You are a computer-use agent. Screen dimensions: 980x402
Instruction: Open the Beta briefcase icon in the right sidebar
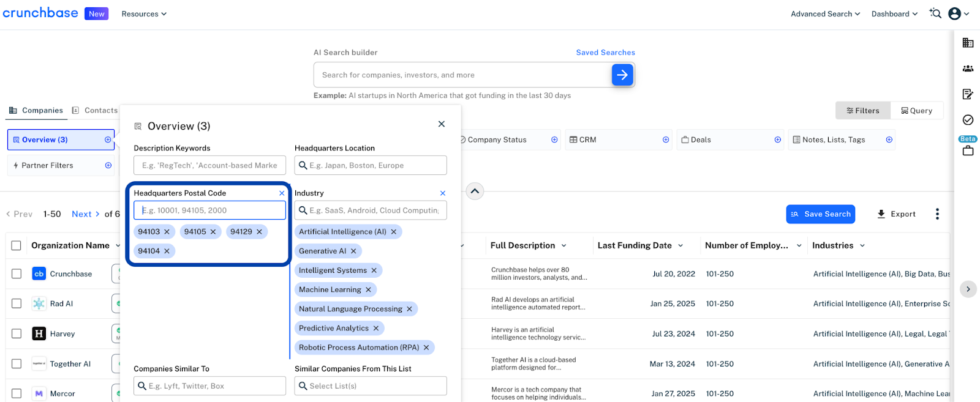tap(968, 151)
